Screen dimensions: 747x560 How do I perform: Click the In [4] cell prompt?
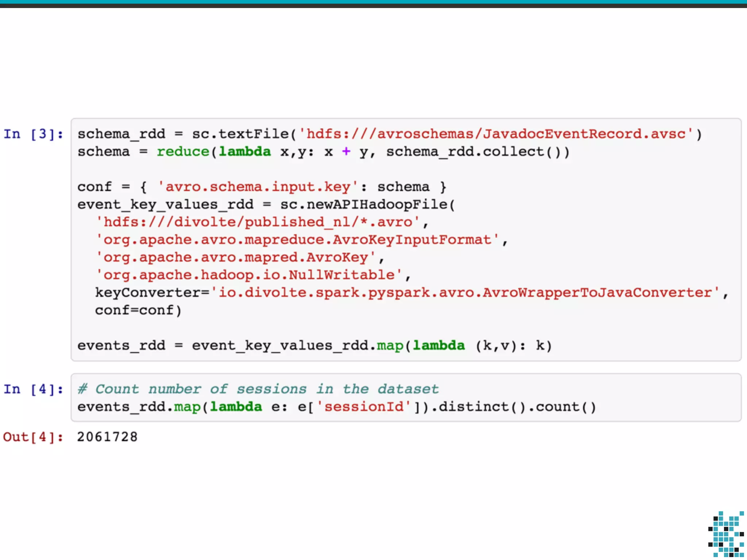point(33,389)
